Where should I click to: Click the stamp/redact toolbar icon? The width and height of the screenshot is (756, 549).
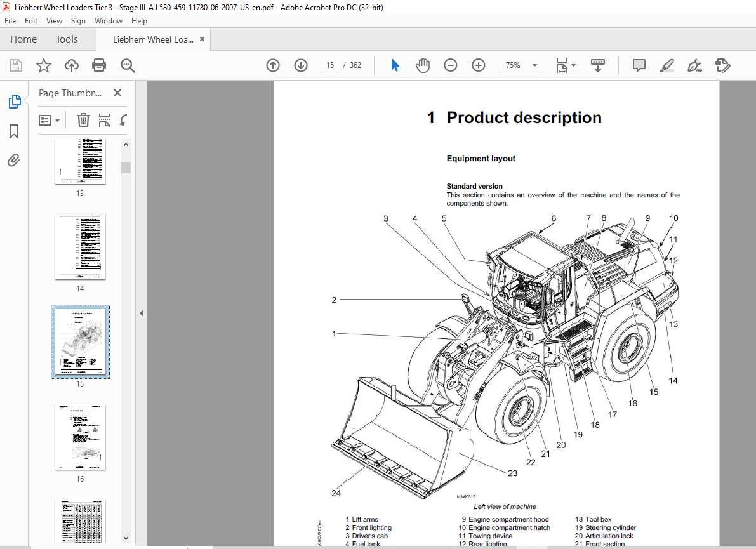click(x=723, y=65)
